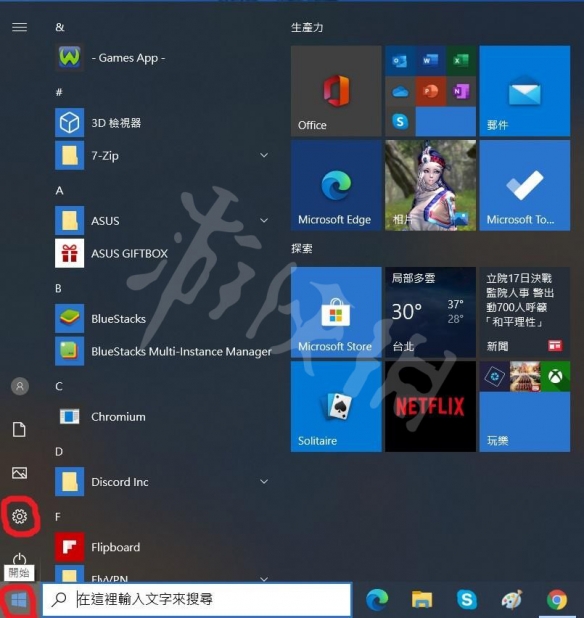Open Word in Office tile group
584x618 pixels.
click(x=430, y=61)
